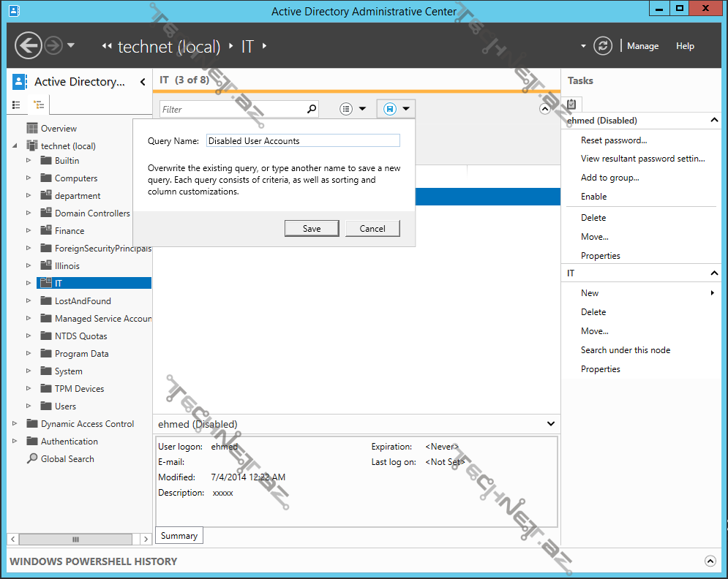Click the save query flash drive icon
728x579 pixels.
[x=389, y=107]
